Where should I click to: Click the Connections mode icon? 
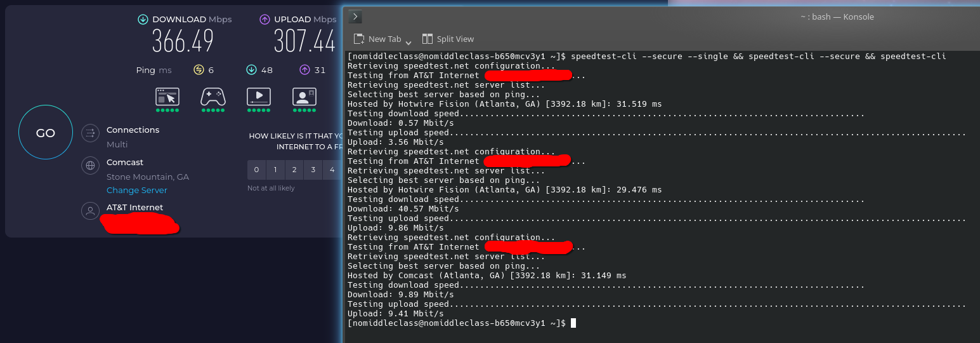pyautogui.click(x=91, y=133)
